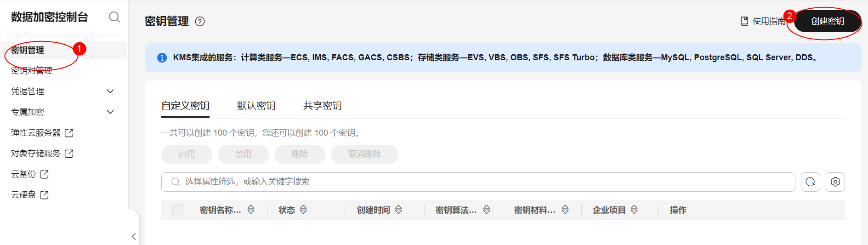Expand the 专属加密 menu chevron
Image resolution: width=868 pixels, height=245 pixels.
tap(110, 112)
